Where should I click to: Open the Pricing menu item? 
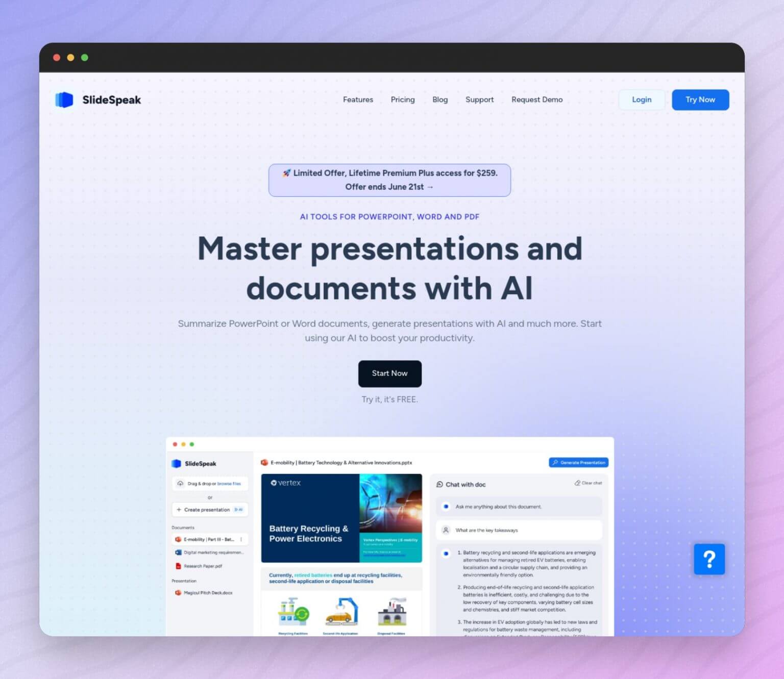[x=403, y=99]
